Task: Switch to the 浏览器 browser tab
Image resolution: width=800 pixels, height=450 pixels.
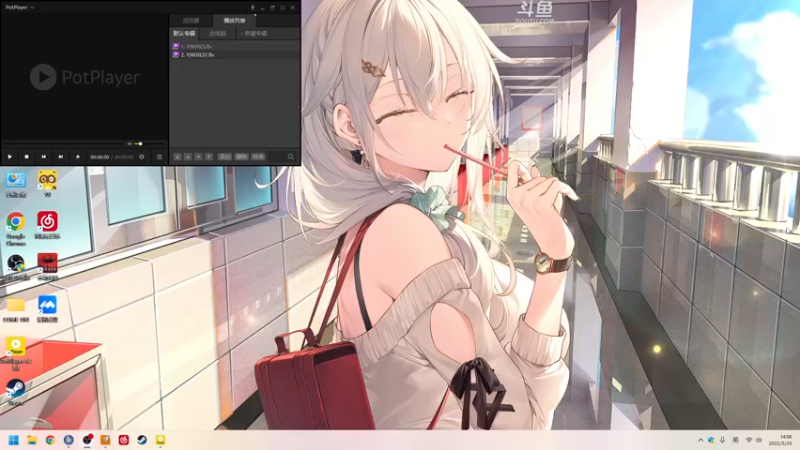Action: [x=191, y=20]
